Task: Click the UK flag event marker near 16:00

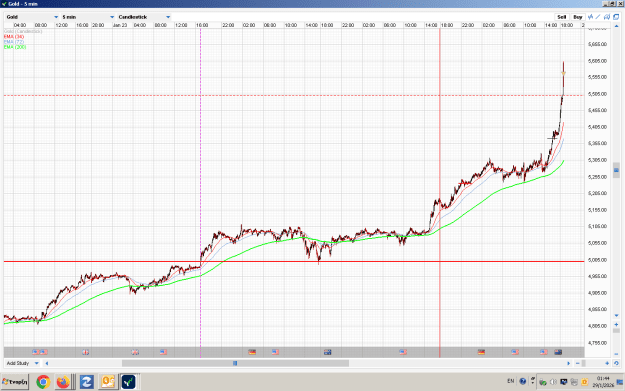Action: (x=85, y=352)
